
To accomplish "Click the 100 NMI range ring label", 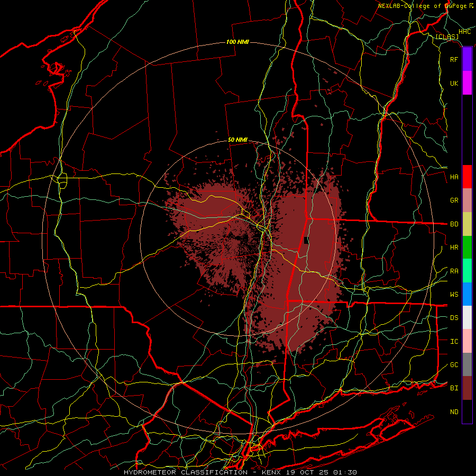I will click(237, 42).
